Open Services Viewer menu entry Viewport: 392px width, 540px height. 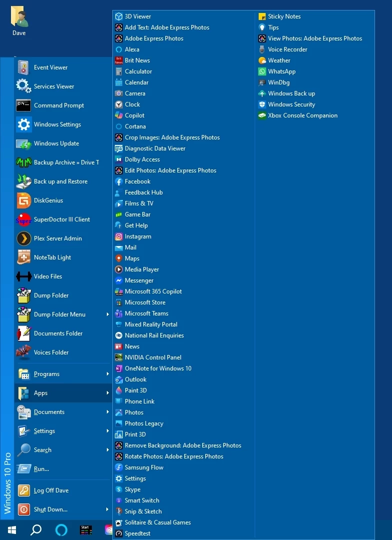coord(63,86)
